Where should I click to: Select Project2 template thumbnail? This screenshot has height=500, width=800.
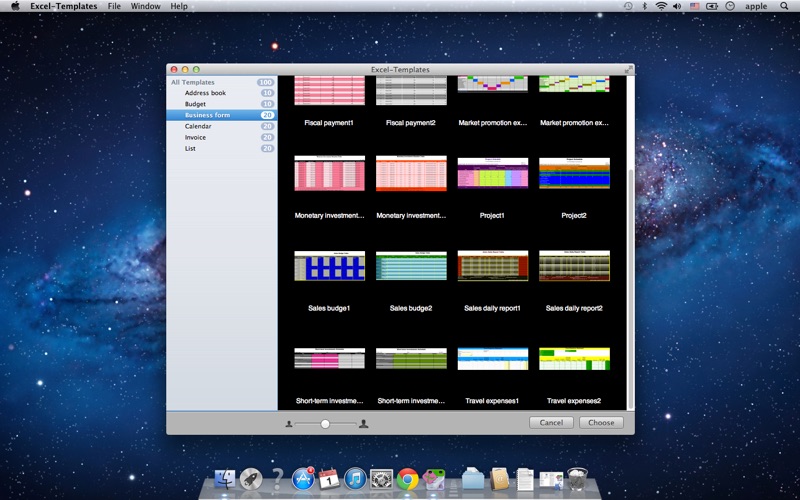point(574,173)
